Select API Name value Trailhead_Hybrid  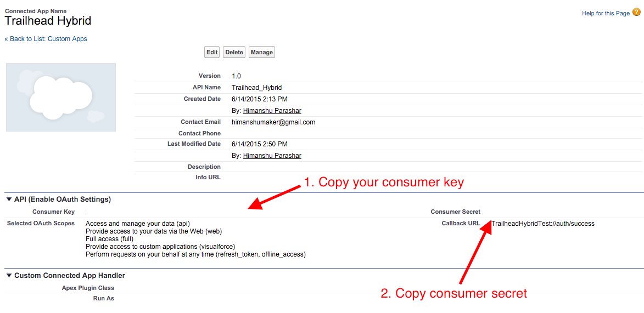257,87
